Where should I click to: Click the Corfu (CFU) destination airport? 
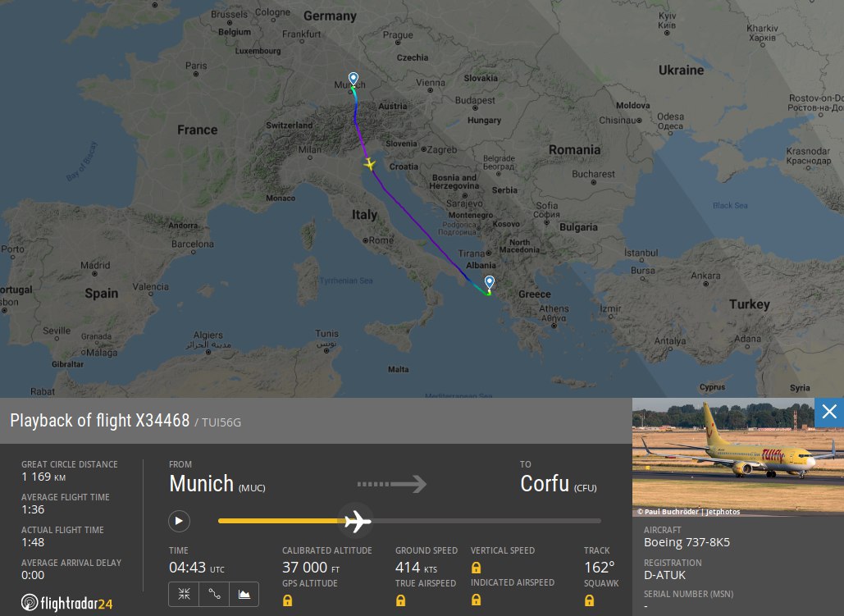tap(559, 484)
